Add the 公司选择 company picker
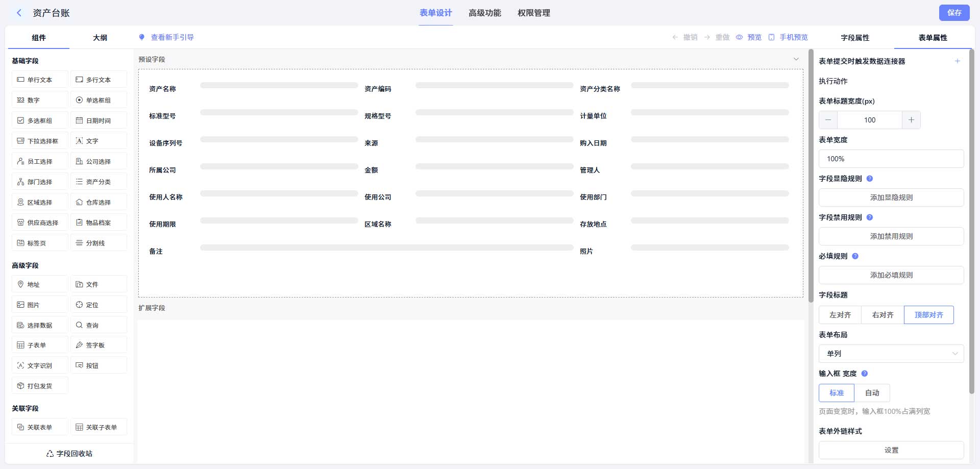The height and width of the screenshot is (469, 980). pyautogui.click(x=99, y=161)
